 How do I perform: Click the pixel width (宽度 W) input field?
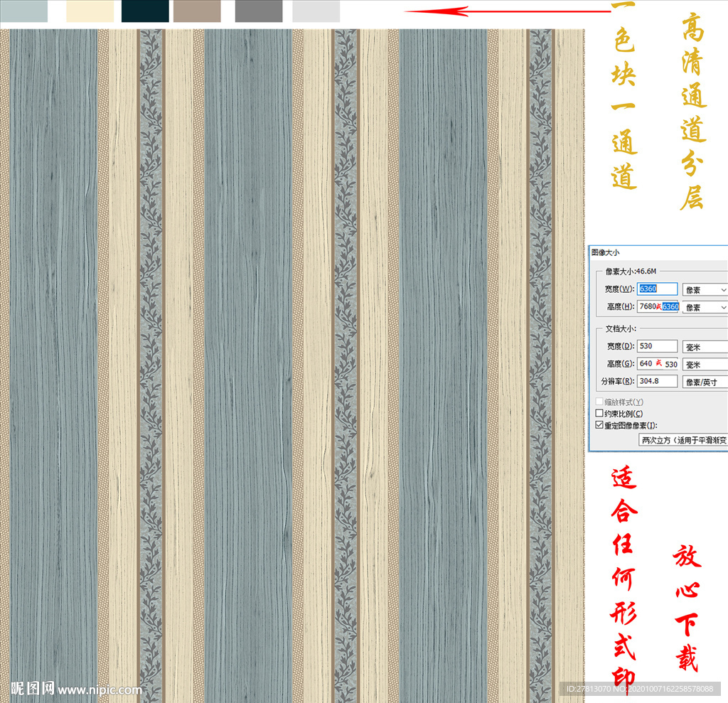click(x=658, y=289)
